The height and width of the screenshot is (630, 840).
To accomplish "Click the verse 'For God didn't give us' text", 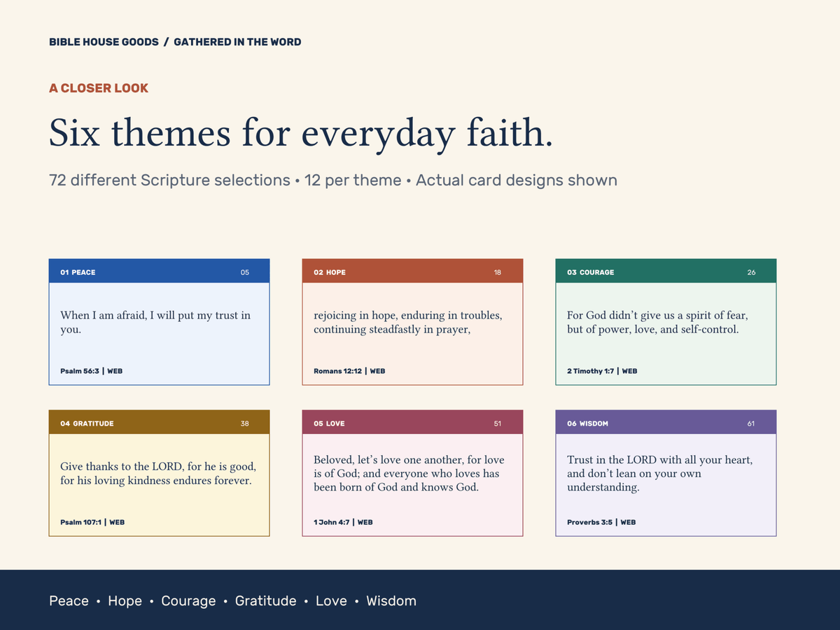I will point(658,322).
